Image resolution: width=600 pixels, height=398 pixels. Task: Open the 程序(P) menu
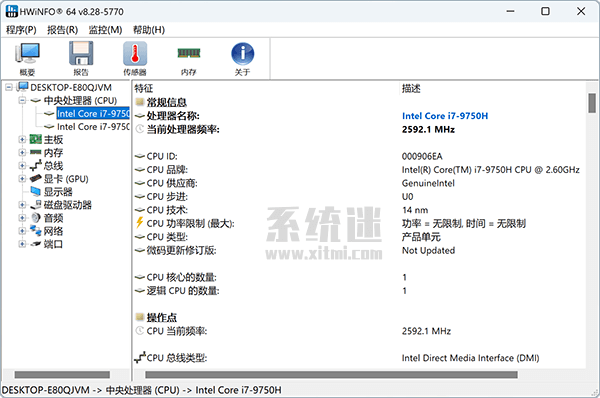[21, 30]
